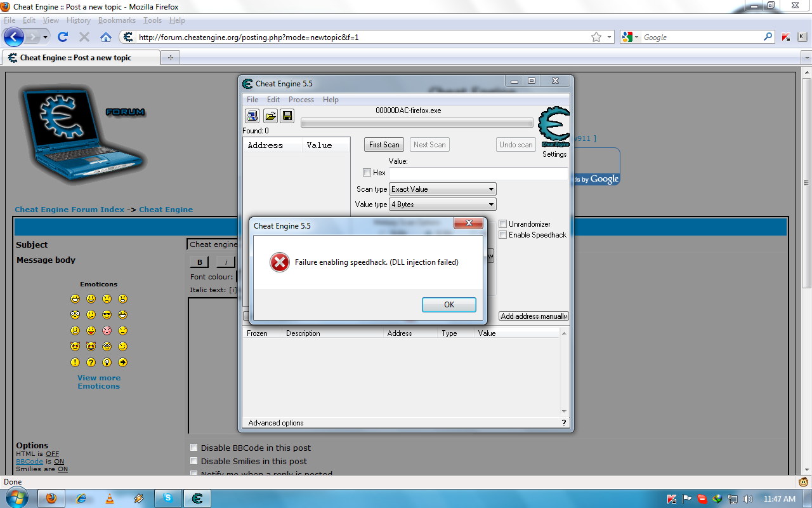The image size is (812, 508).
Task: Click Skype icon in the taskbar
Action: (168, 498)
